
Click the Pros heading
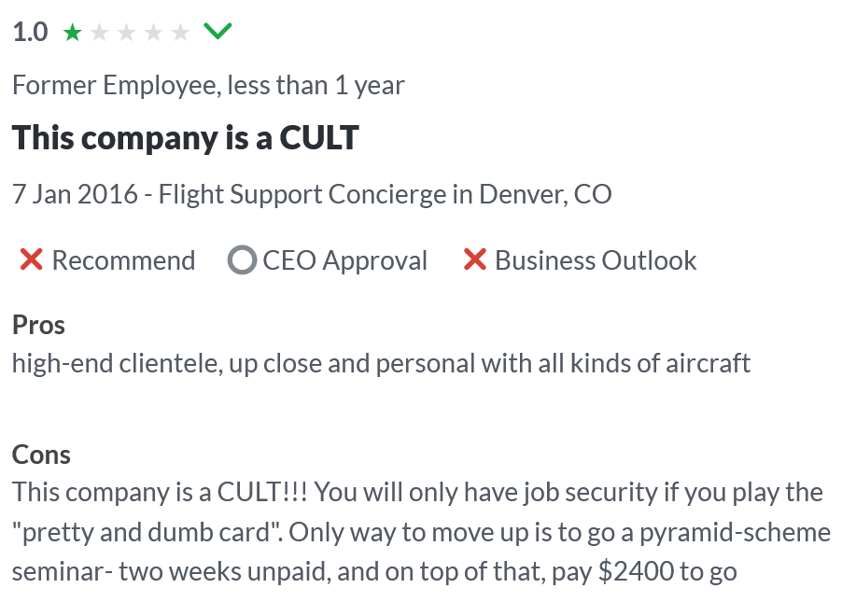[39, 325]
